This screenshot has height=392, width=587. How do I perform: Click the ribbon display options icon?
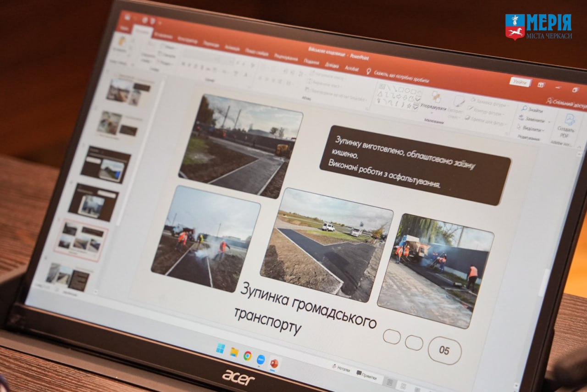pyautogui.click(x=541, y=85)
